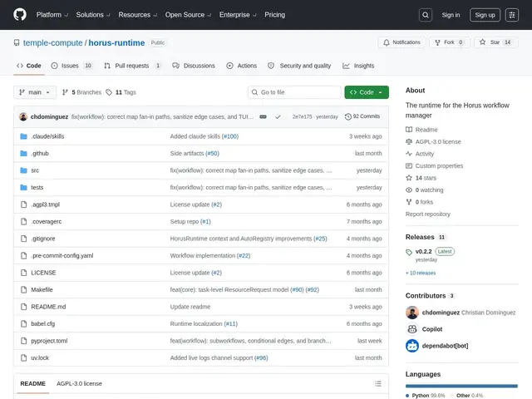Expand the Solutions menu
532x399 pixels.
[93, 15]
